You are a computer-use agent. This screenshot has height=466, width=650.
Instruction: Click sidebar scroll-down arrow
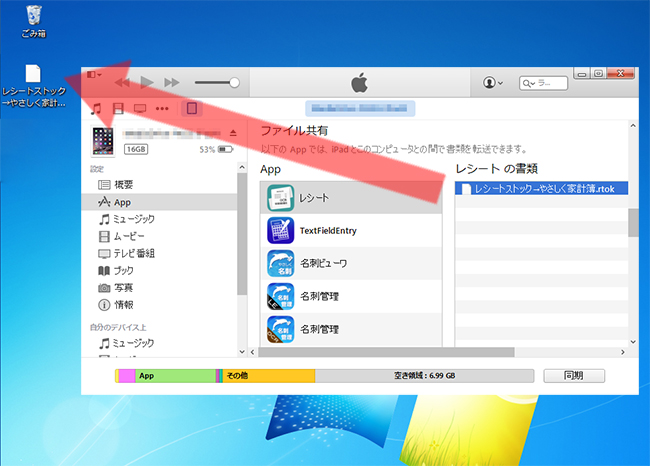point(242,352)
